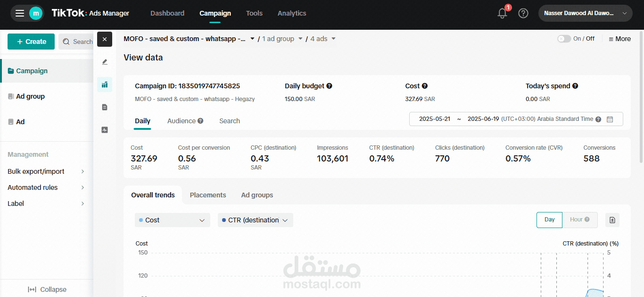Open the help question mark in header
Screen dimensions: 644x297
tap(523, 13)
